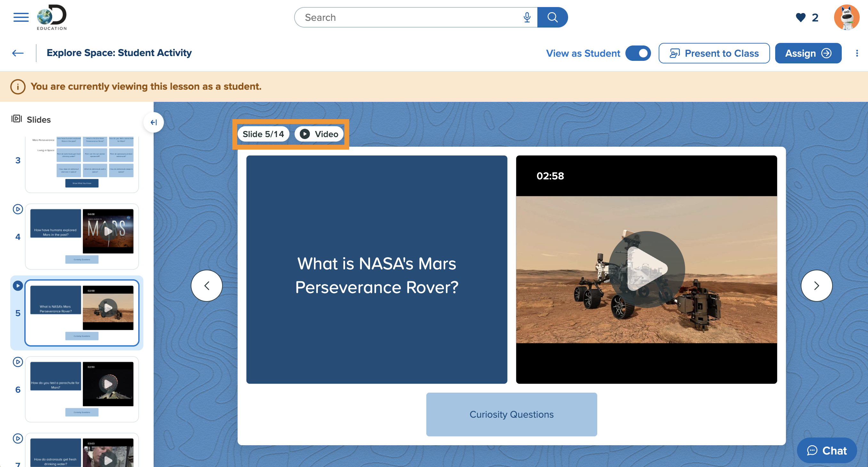Screen dimensions: 868x467
Task: Collapse the Slides panel with arrow button
Action: point(154,122)
